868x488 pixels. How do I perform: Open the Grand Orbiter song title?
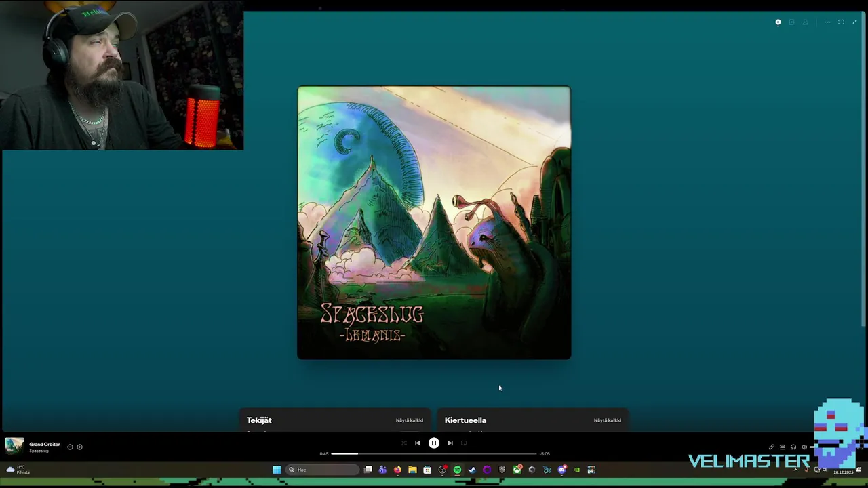coord(45,444)
